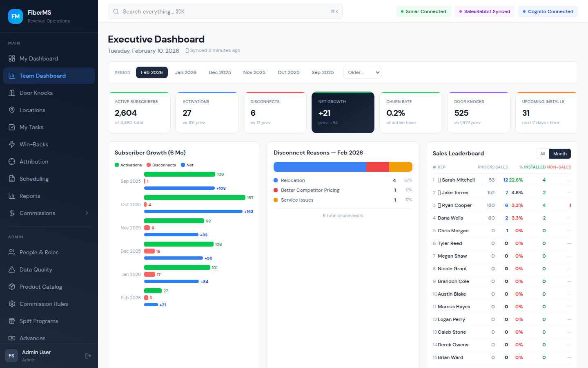This screenshot has width=588, height=368.
Task: Click the logout icon next to Admin User
Action: [88, 356]
